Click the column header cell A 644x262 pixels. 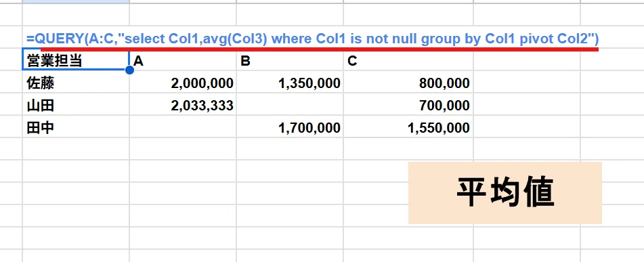point(183,61)
